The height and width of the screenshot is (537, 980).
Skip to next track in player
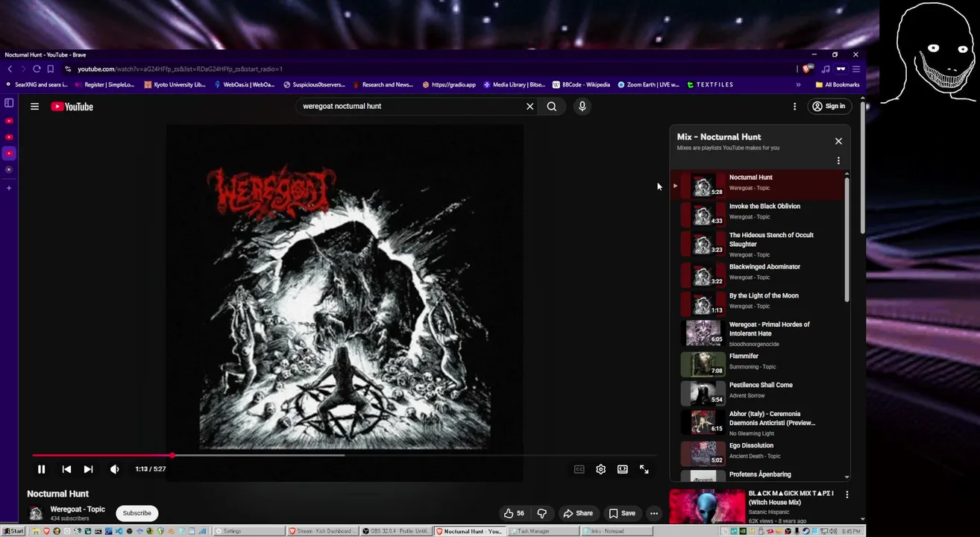point(88,469)
